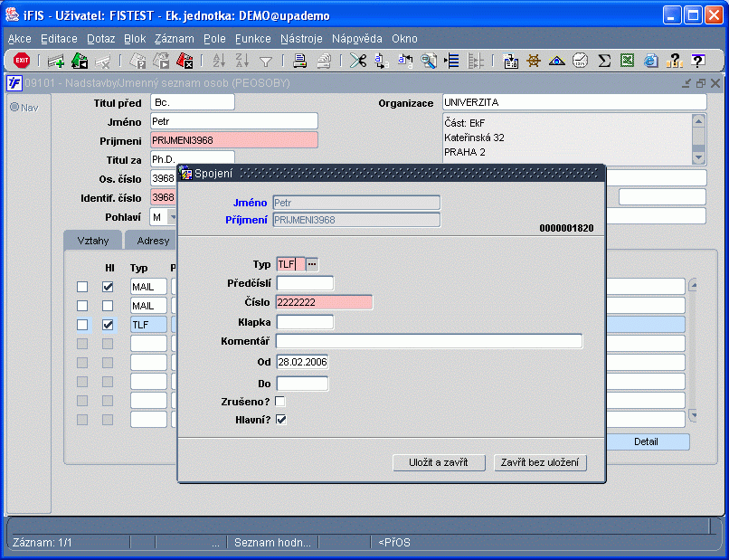The height and width of the screenshot is (560, 729).
Task: Click the Excel export icon
Action: click(x=628, y=61)
